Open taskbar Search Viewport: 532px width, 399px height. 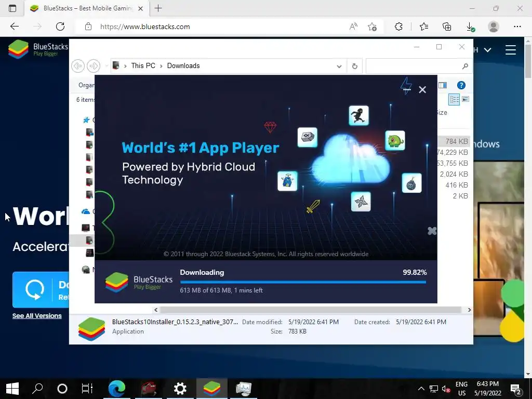tap(37, 388)
